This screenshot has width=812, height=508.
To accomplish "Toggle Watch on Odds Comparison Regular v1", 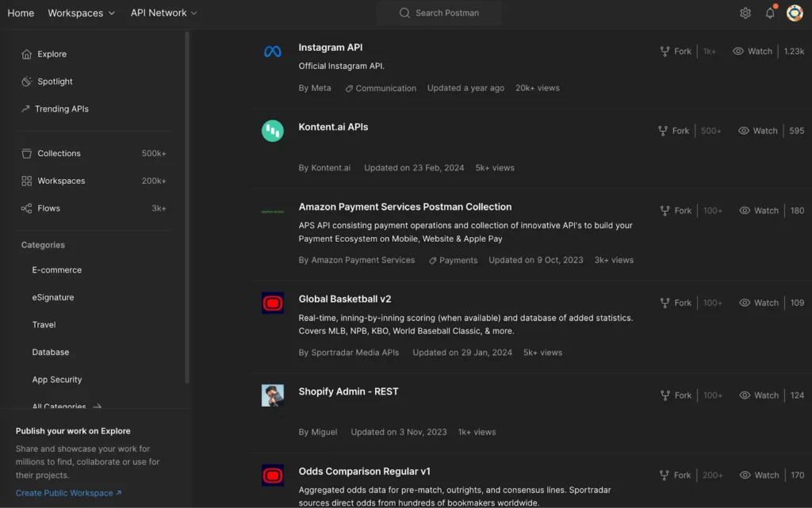I will click(759, 475).
